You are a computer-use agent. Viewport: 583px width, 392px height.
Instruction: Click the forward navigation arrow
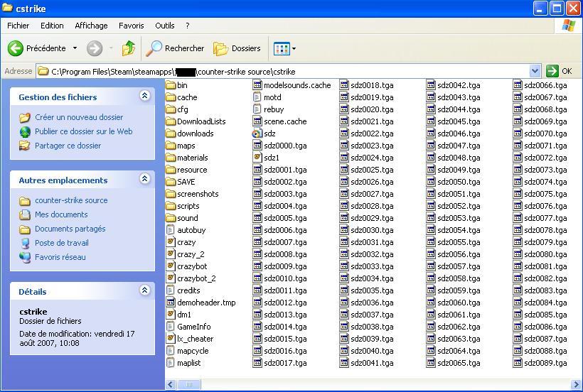[95, 48]
